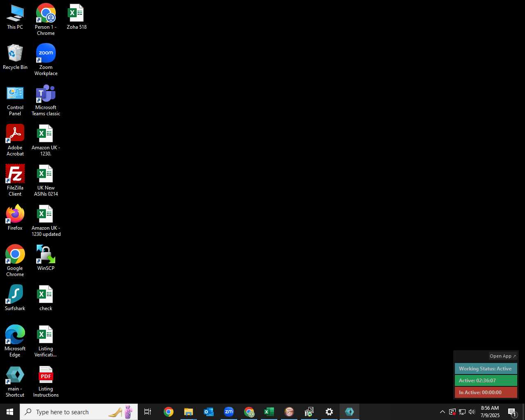Select UK New ASINs 0214 file

(x=46, y=181)
